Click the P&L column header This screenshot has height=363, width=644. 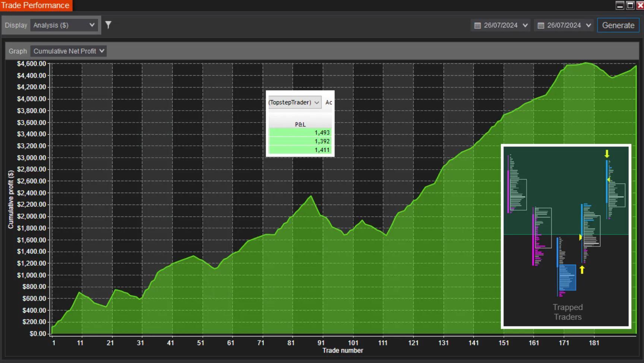(x=300, y=124)
